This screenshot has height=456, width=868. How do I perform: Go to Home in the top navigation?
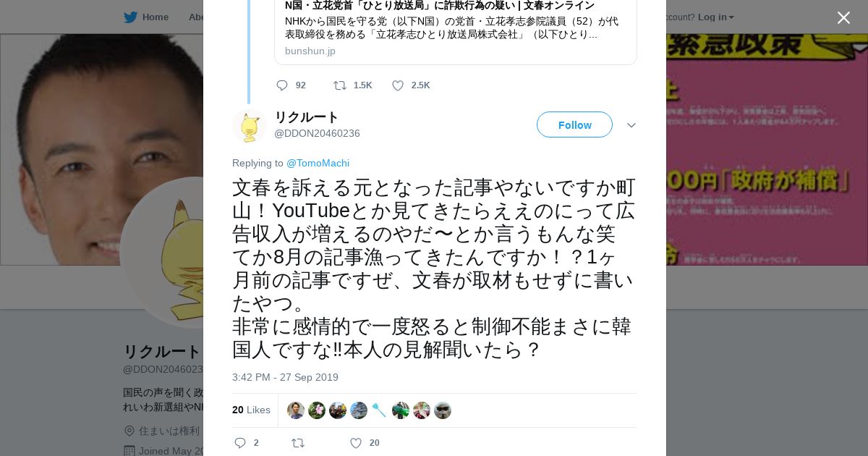click(155, 17)
